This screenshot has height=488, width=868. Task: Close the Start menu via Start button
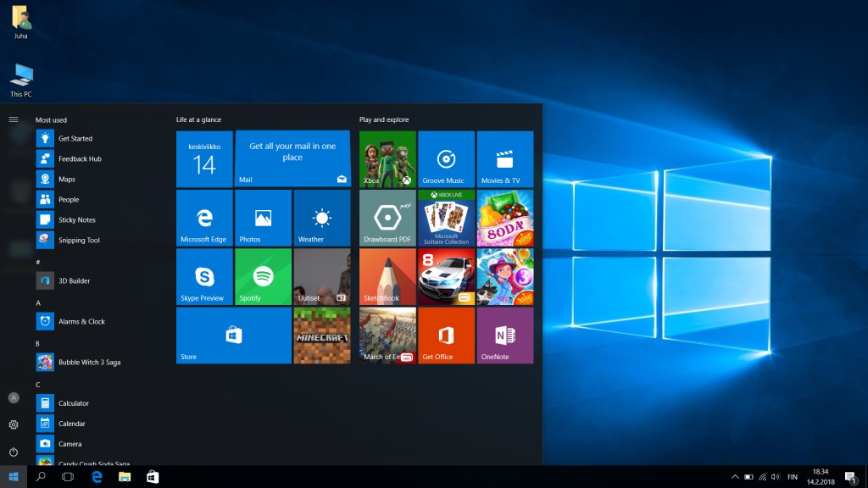pyautogui.click(x=14, y=477)
